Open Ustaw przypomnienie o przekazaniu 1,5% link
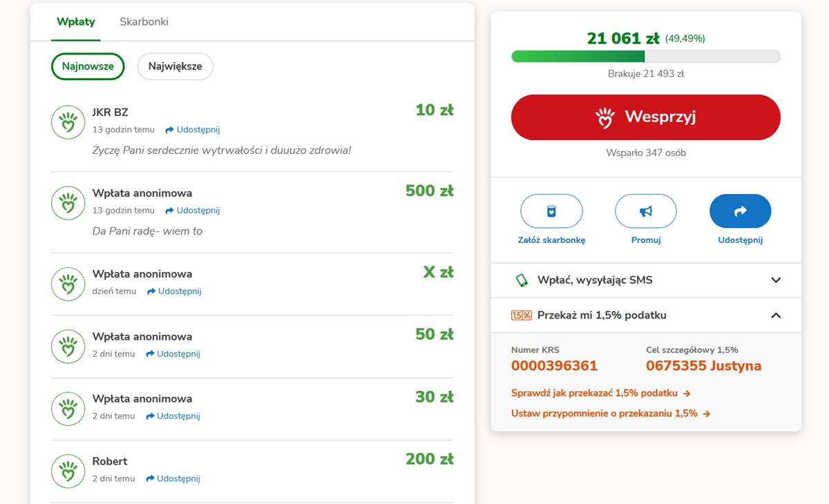The width and height of the screenshot is (829, 504). [610, 414]
